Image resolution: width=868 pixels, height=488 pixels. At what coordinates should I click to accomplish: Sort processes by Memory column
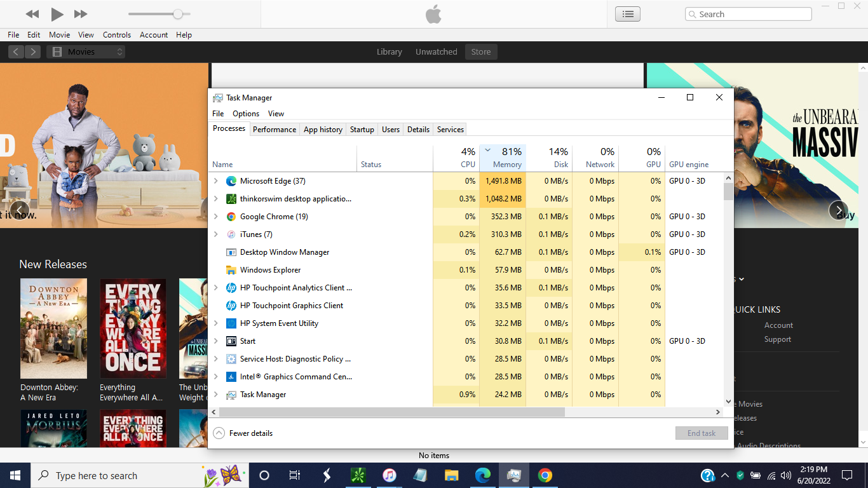click(503, 158)
